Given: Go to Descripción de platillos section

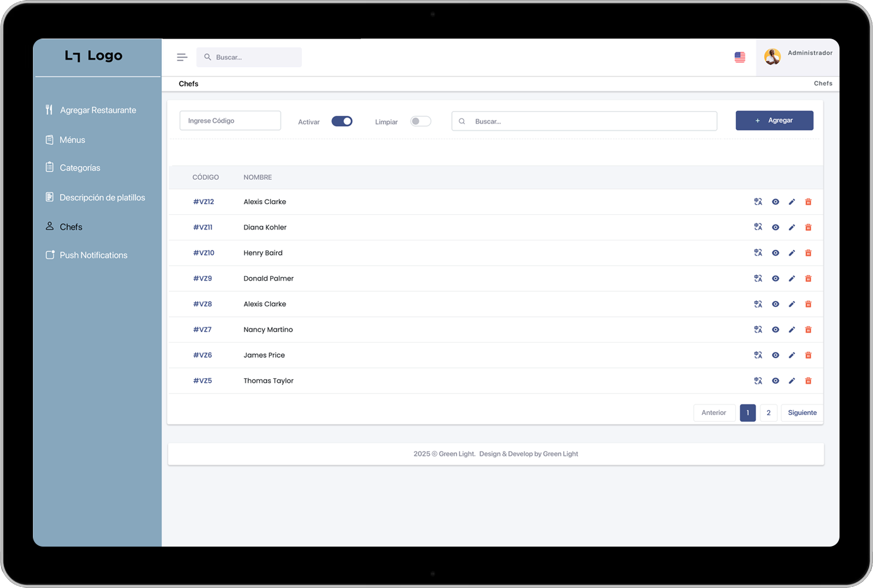Looking at the screenshot, I should 102,197.
